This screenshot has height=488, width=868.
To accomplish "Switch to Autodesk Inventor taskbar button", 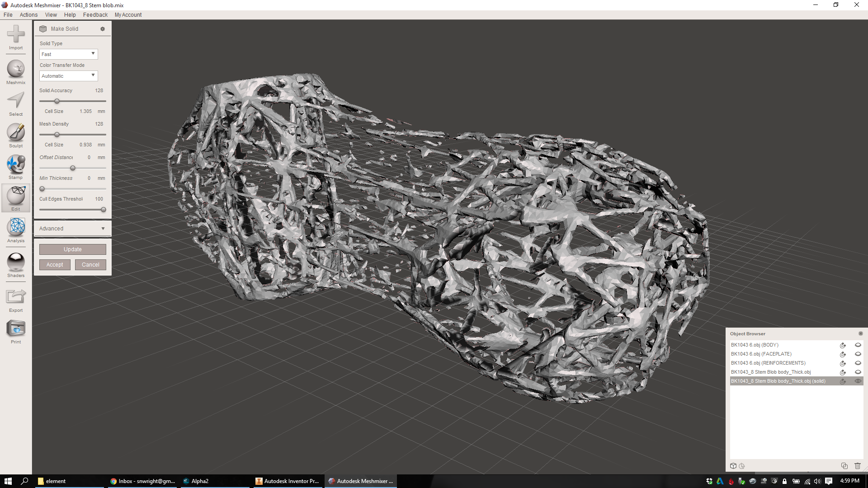I will point(288,481).
